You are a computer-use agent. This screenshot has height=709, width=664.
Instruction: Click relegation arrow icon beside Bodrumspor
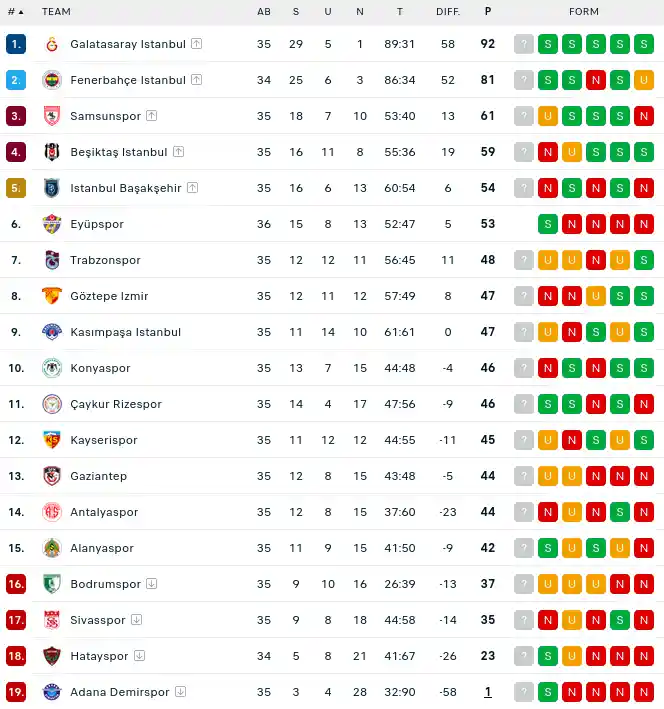coord(152,584)
